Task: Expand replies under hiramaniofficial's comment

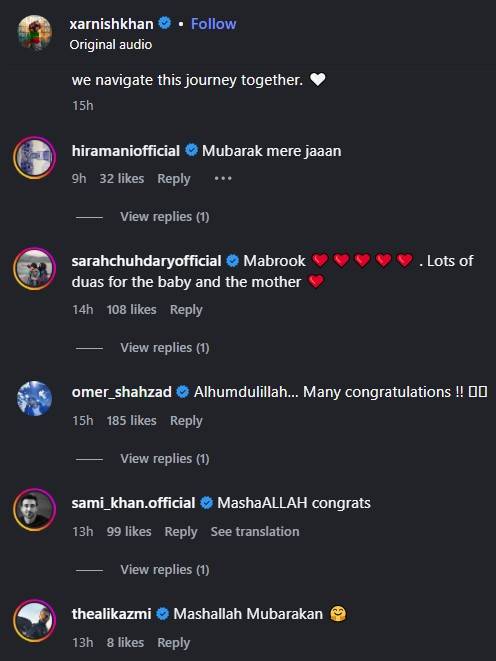Action: point(165,217)
